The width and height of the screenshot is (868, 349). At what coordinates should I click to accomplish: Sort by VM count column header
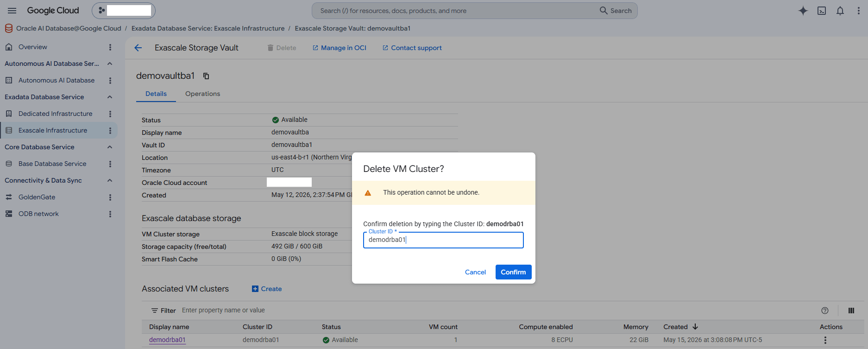[443, 327]
